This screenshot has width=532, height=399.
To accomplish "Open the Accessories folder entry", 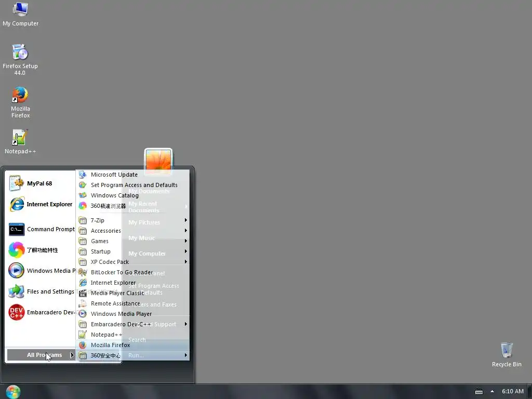I will (132, 231).
